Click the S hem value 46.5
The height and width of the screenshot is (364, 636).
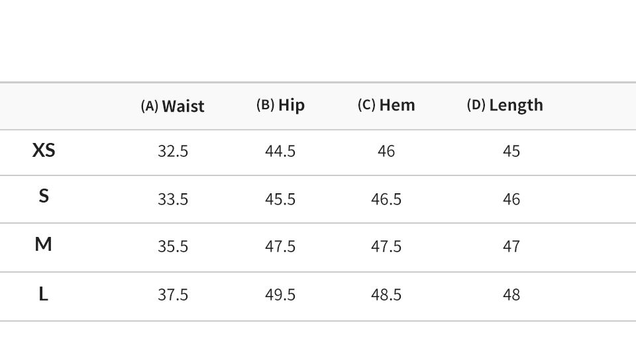coord(386,199)
